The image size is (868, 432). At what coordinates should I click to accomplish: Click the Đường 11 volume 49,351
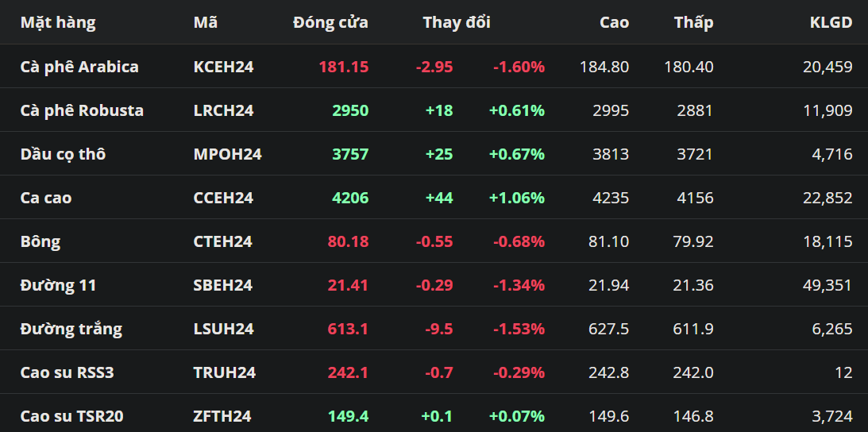(x=827, y=285)
